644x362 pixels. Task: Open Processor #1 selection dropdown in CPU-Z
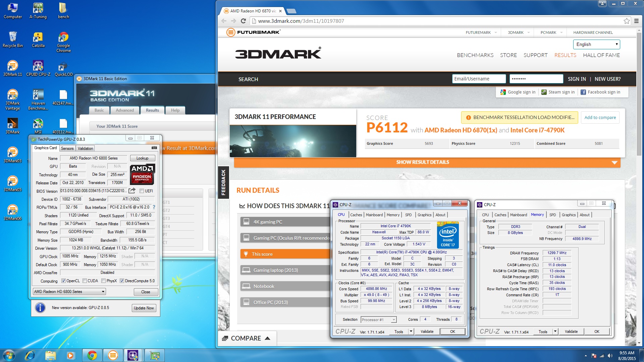coord(379,320)
